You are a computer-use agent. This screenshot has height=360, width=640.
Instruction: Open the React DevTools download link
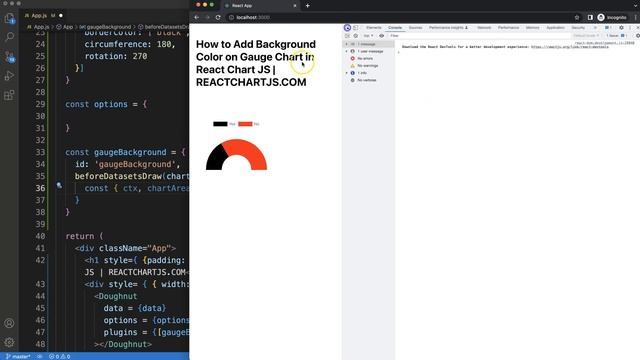569,47
